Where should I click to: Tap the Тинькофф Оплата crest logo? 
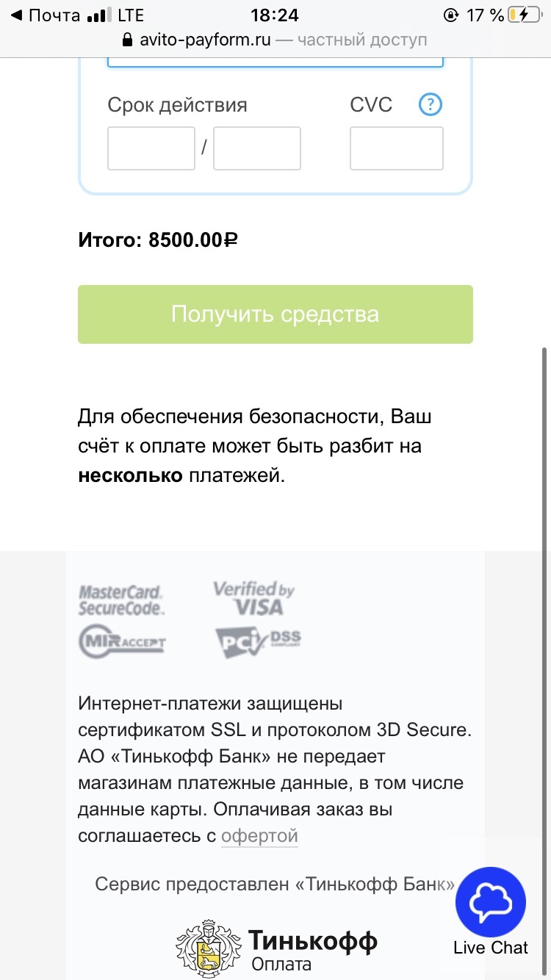coord(208,945)
